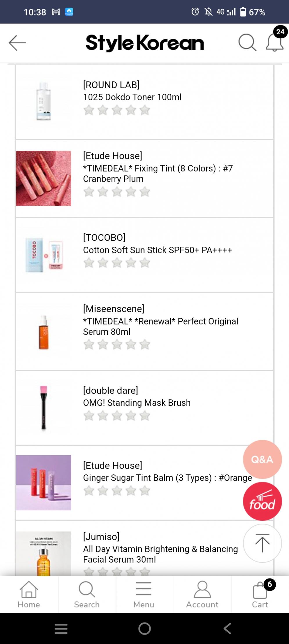Give OMG! Standing Mask Brush one star
This screenshot has width=289, height=644.
click(89, 416)
